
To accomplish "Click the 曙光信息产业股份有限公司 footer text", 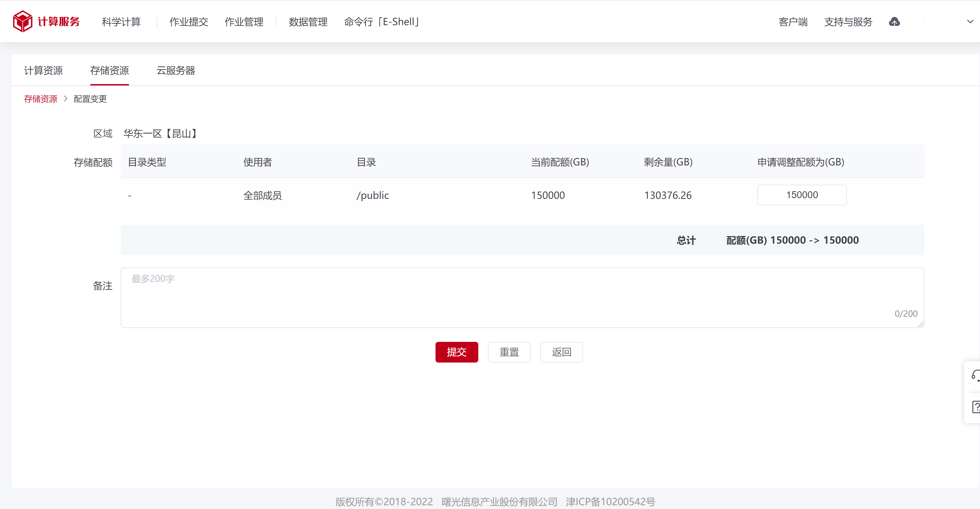I will tap(499, 502).
